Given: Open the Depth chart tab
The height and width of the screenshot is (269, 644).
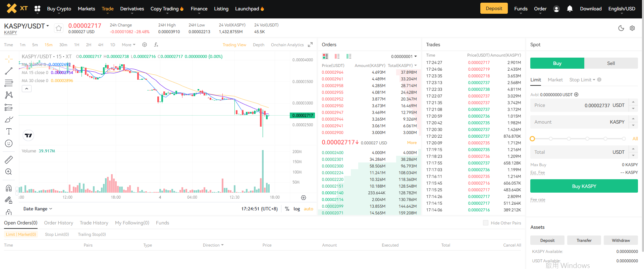Looking at the screenshot, I should coord(259,45).
